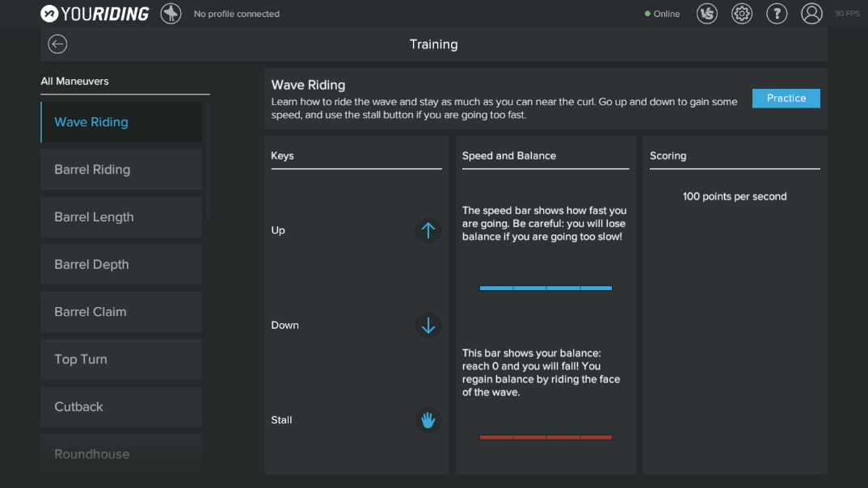Viewport: 868px width, 488px height.
Task: Open the VS versus mode icon
Action: click(x=707, y=14)
